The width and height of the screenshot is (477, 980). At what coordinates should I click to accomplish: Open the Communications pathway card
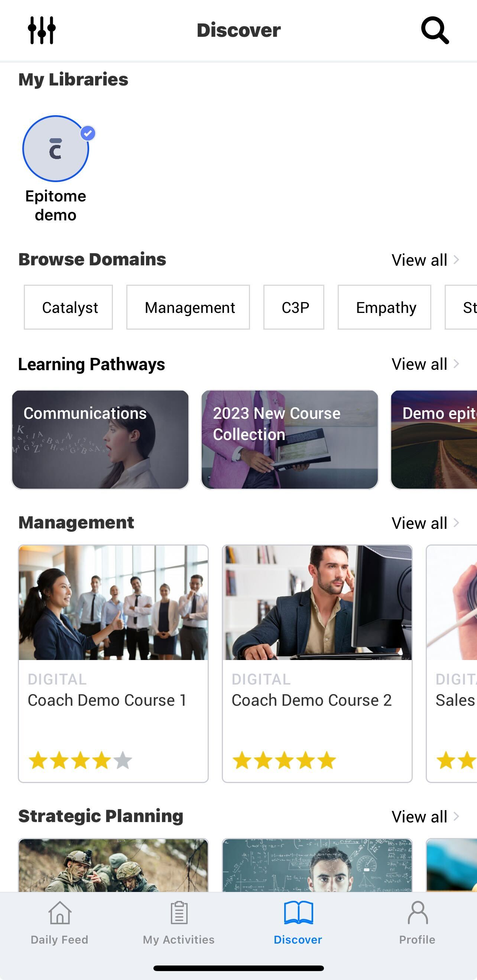click(100, 439)
